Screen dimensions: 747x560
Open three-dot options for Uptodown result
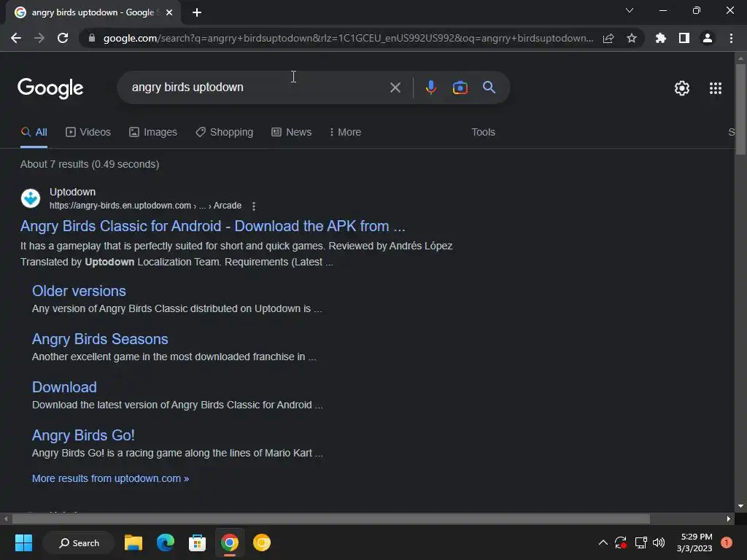(253, 206)
